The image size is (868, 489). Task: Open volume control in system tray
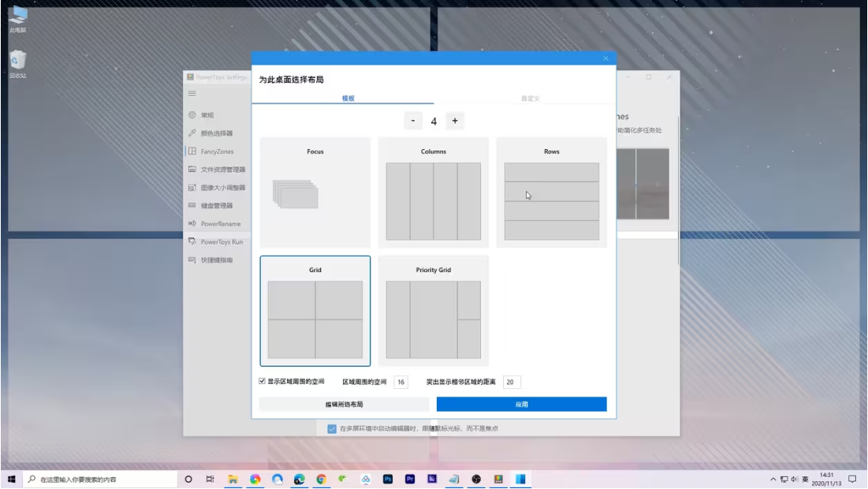pos(795,479)
